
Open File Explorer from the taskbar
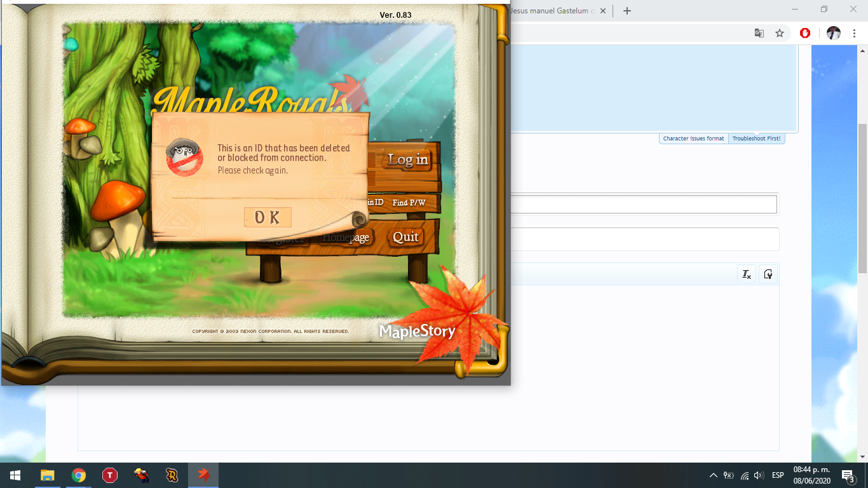click(x=48, y=475)
